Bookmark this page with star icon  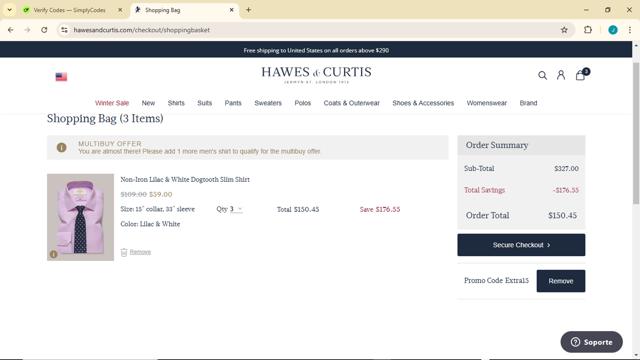564,30
